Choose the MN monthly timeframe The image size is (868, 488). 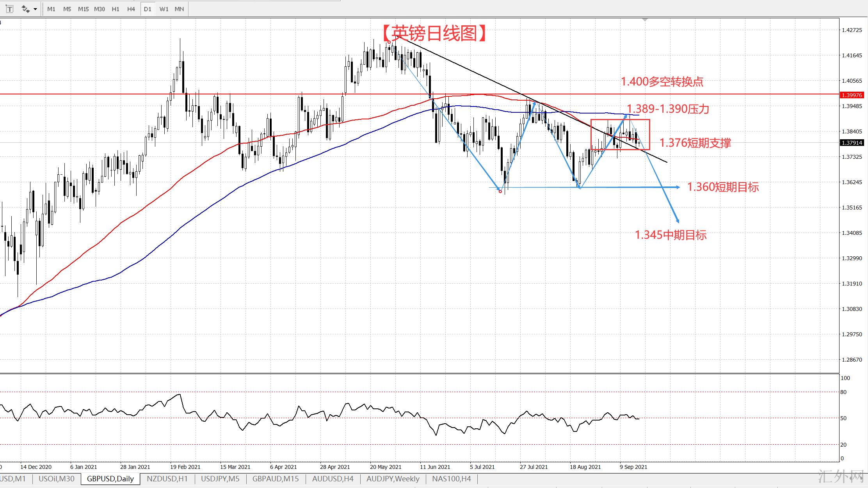179,9
